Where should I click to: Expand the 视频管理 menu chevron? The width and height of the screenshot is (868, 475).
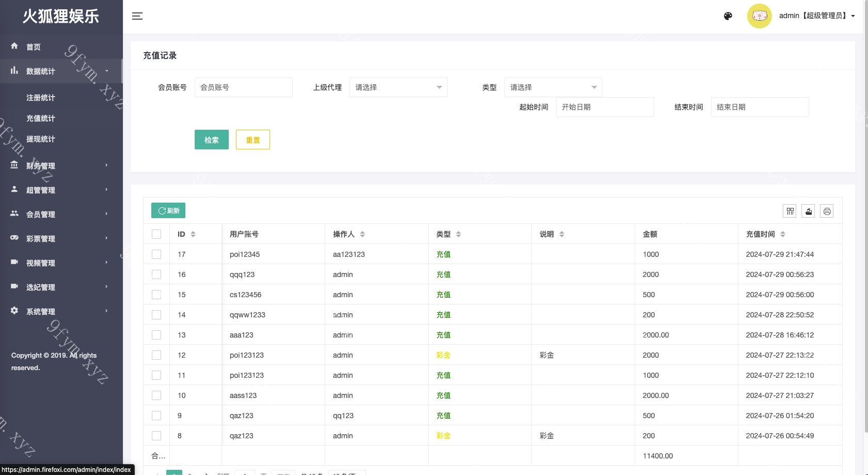click(107, 263)
